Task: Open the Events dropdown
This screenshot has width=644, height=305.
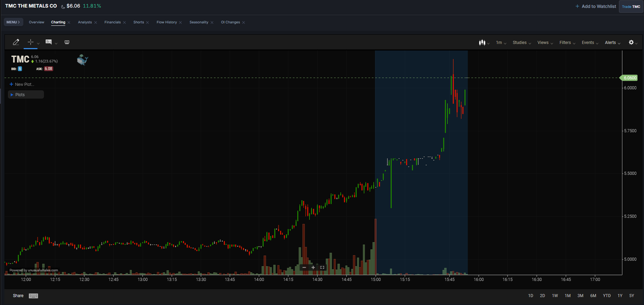Action: coord(589,42)
